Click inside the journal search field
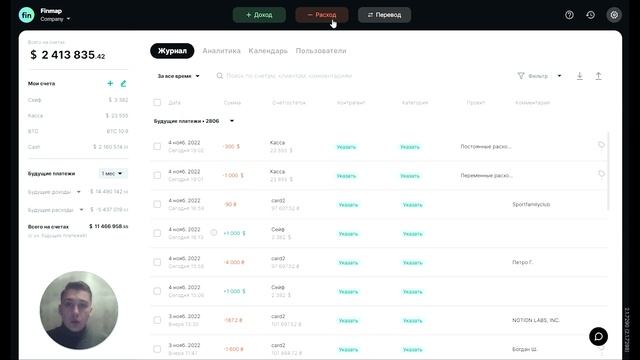 289,76
